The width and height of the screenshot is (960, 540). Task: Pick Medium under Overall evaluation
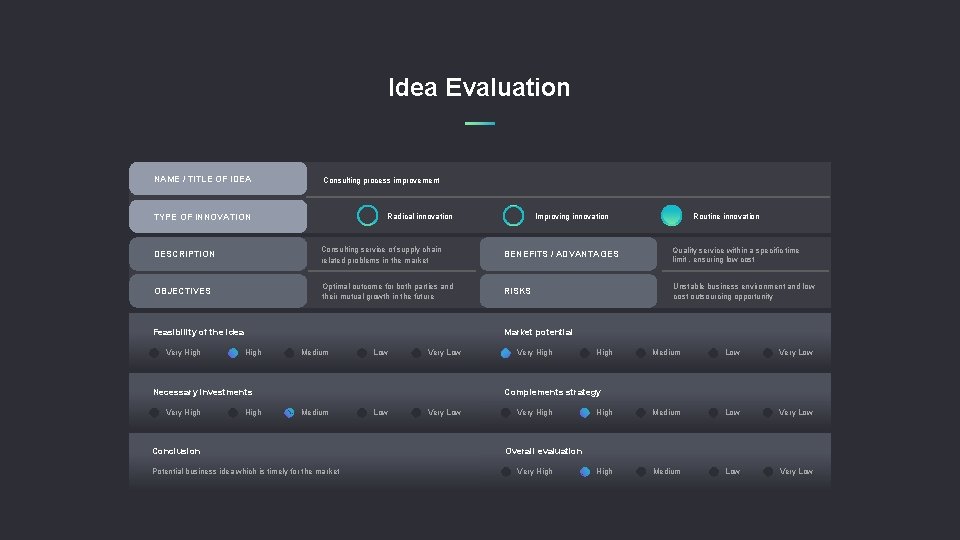[641, 471]
